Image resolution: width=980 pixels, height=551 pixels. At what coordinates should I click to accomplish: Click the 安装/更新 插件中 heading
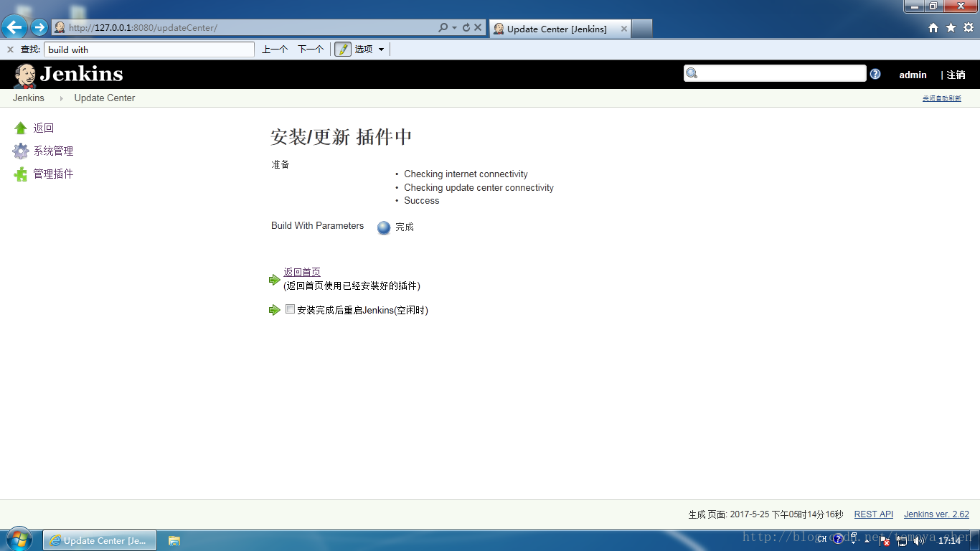(341, 137)
